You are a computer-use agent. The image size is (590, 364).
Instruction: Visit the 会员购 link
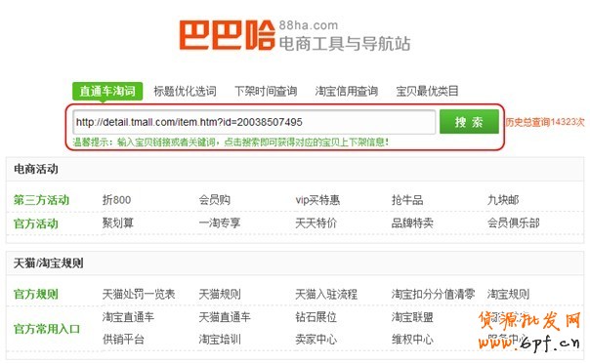[215, 200]
